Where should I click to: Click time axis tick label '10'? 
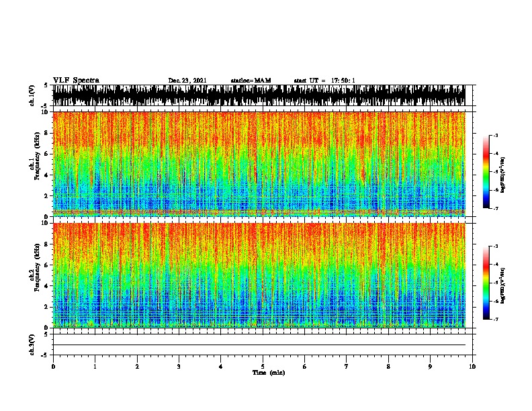(472, 367)
